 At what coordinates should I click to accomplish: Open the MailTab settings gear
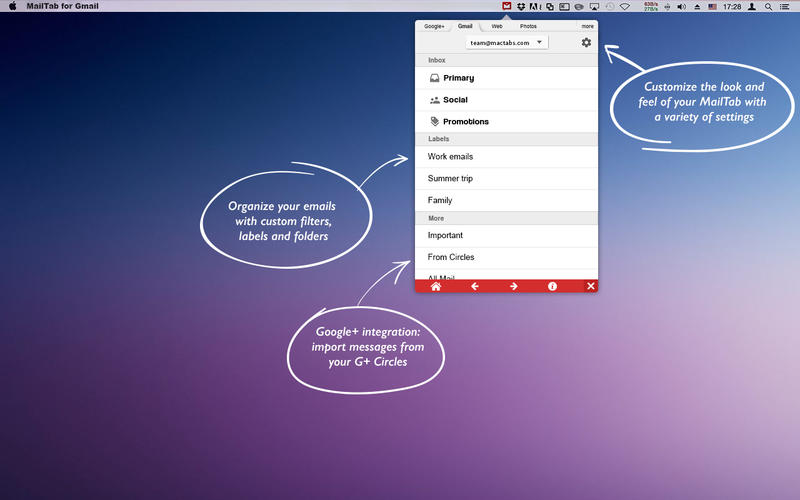[586, 43]
